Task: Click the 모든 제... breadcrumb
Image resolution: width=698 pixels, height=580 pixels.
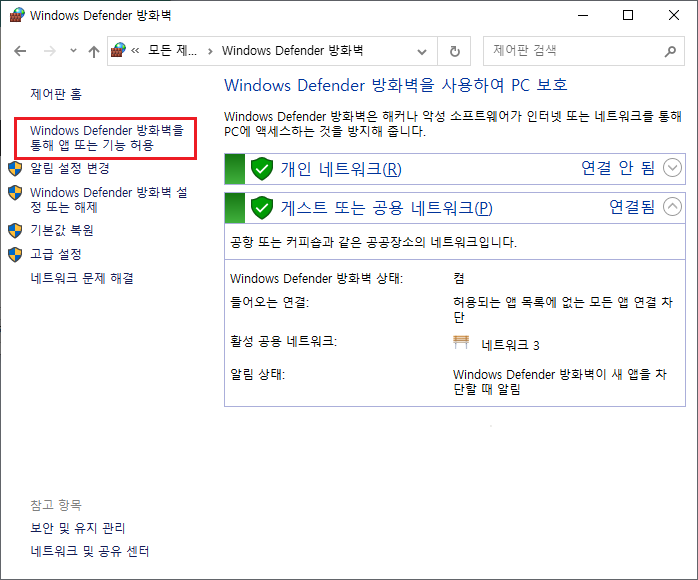Action: [x=172, y=51]
